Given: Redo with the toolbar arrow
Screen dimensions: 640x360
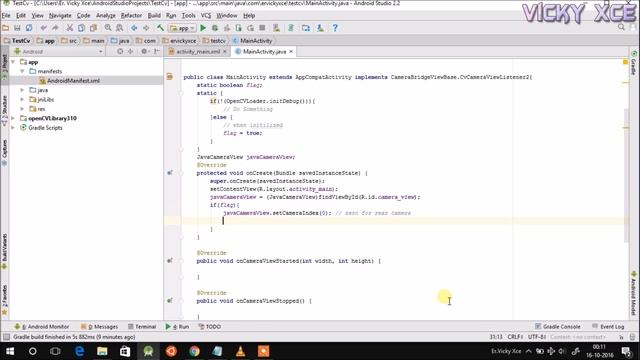Looking at the screenshot, I should (55, 28).
